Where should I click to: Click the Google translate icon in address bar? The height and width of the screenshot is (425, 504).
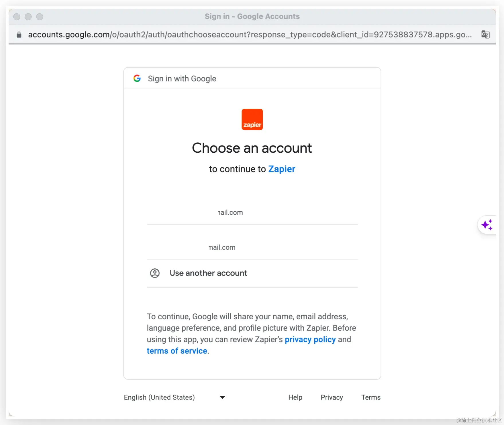tap(485, 35)
